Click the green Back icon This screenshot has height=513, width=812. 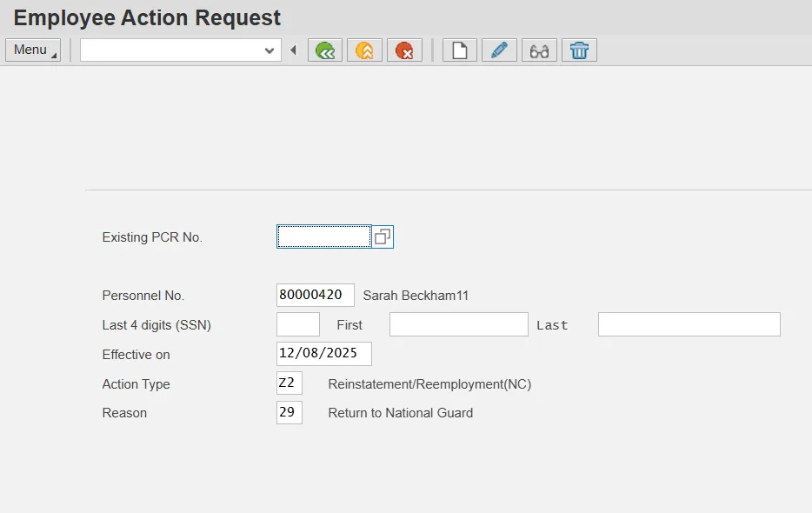pyautogui.click(x=325, y=50)
